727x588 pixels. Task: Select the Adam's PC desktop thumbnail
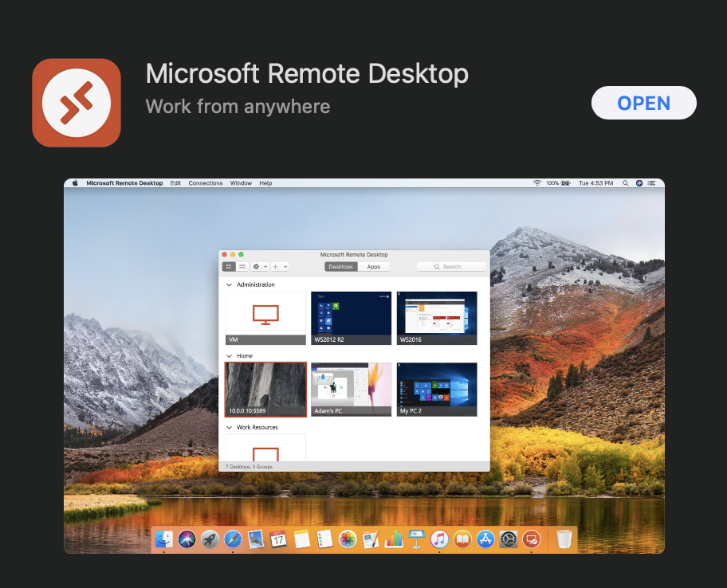(x=351, y=390)
